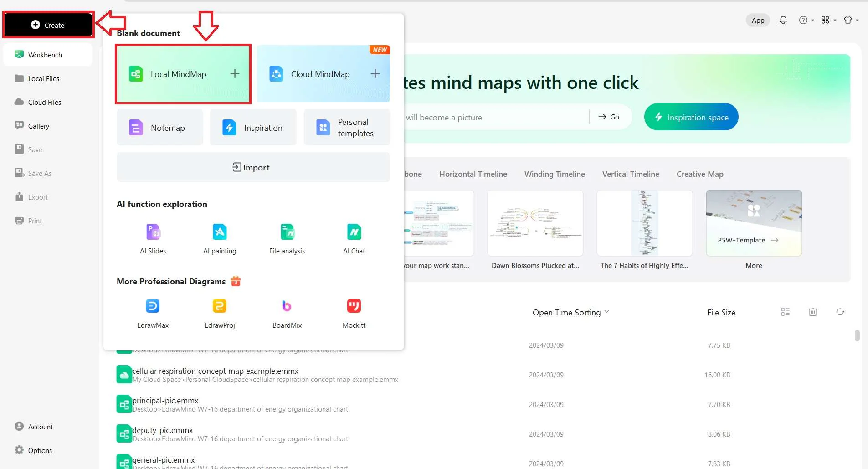
Task: Switch to Horizontal Timeline tab
Action: tap(473, 174)
